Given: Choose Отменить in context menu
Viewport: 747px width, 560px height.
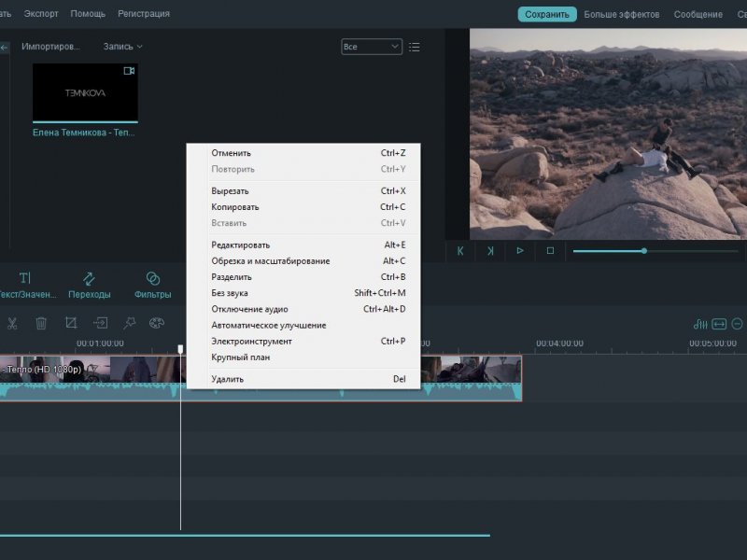Looking at the screenshot, I should (303, 153).
